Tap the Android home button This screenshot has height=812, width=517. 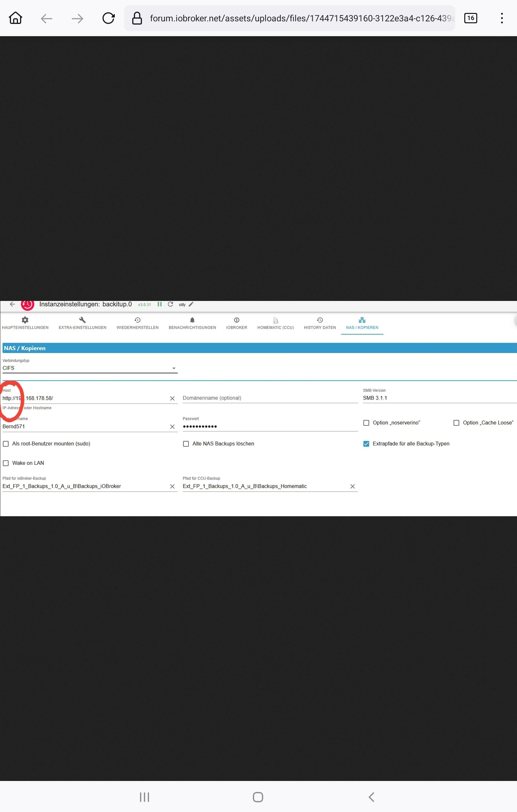[258, 797]
